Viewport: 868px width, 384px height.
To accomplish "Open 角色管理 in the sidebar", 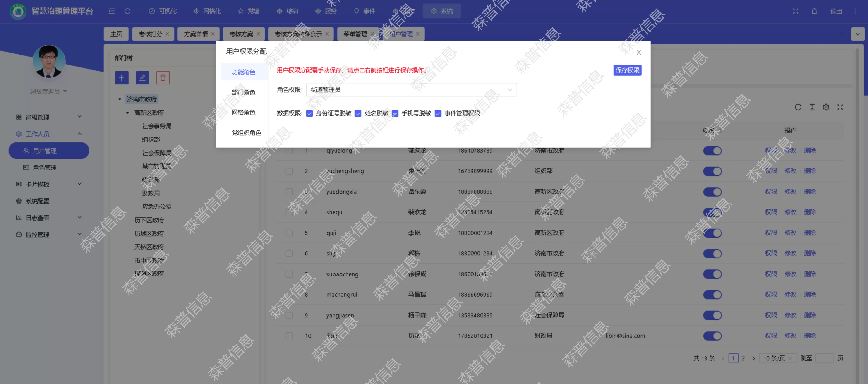I will point(44,167).
